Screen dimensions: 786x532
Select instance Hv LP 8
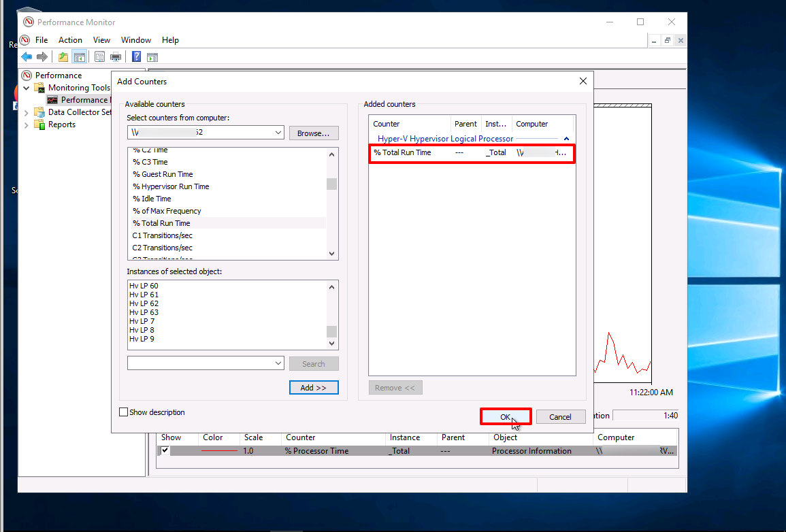click(142, 330)
